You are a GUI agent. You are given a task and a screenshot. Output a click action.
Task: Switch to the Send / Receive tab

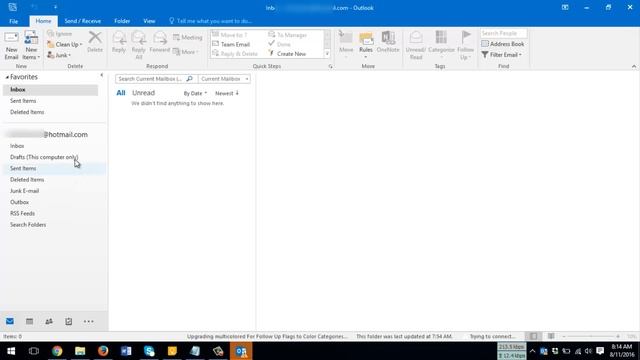coord(82,21)
